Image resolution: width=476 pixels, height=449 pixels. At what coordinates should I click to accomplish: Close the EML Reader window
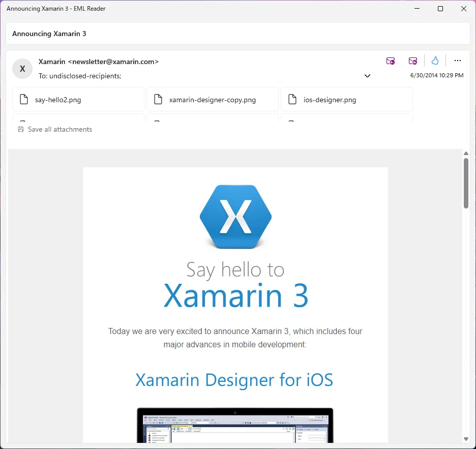pyautogui.click(x=464, y=9)
